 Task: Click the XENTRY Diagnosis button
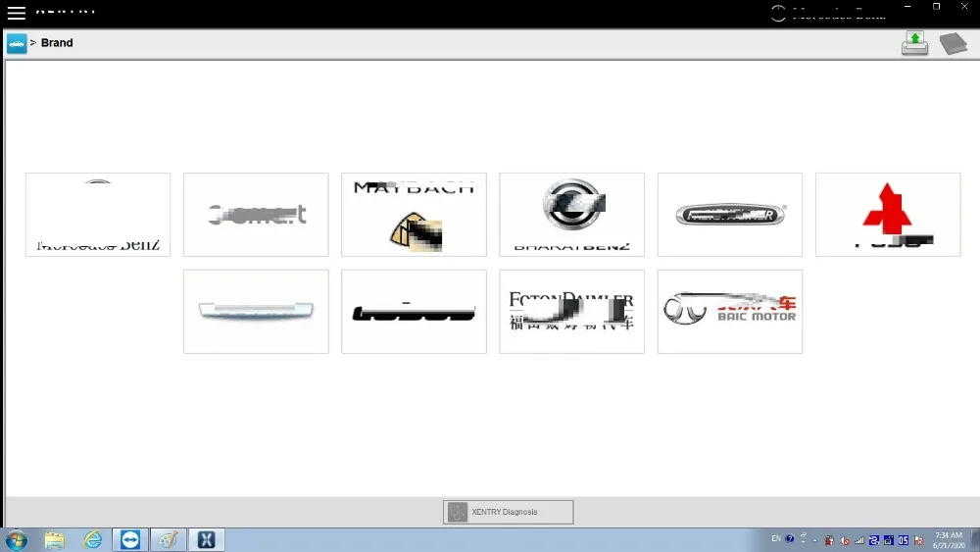coord(508,512)
